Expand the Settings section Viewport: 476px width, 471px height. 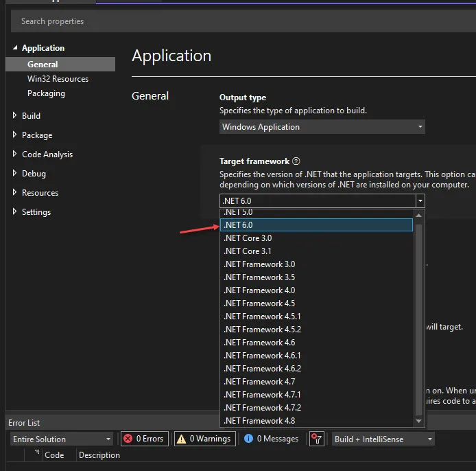point(14,211)
